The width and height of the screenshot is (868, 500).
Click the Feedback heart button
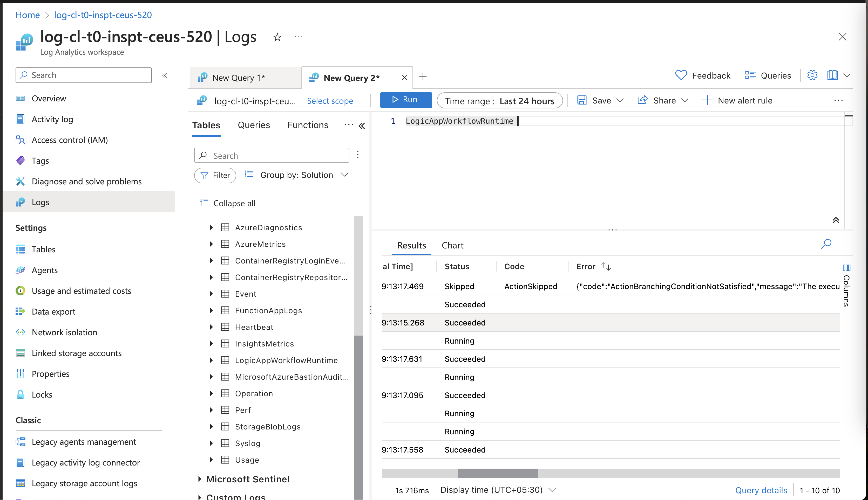click(x=702, y=75)
